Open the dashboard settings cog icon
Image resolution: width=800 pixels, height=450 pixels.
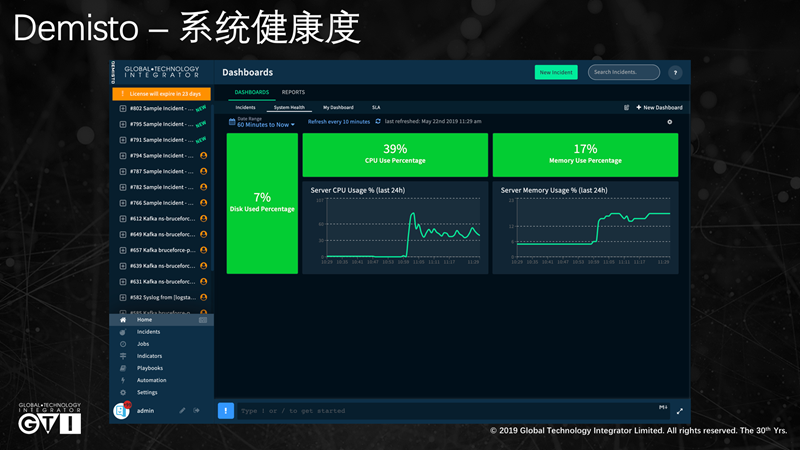click(x=670, y=122)
